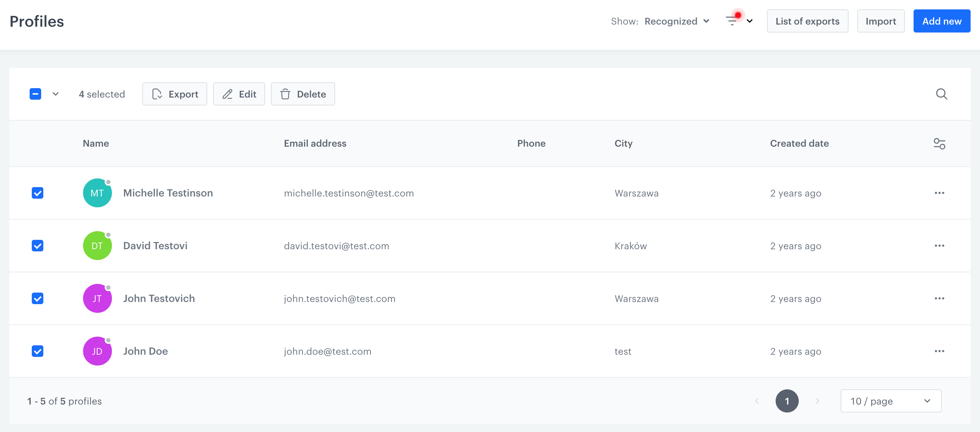The width and height of the screenshot is (980, 432).
Task: Click David Testovi profile avatar icon
Action: point(97,246)
